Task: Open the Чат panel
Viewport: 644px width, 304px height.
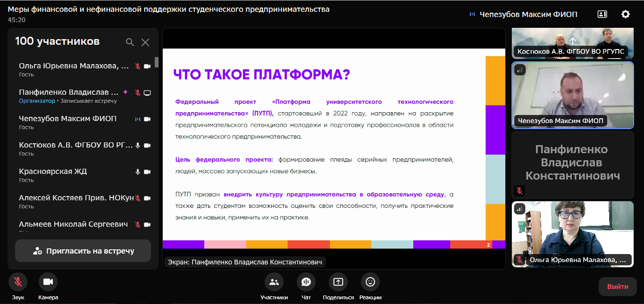Action: (306, 282)
